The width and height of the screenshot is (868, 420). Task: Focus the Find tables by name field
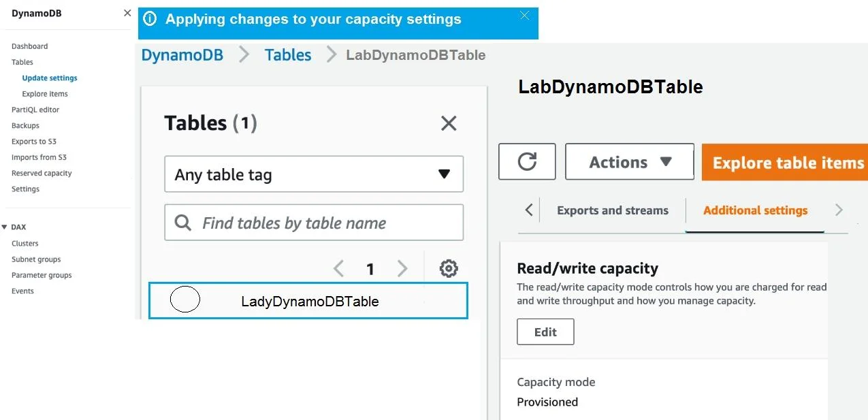[314, 223]
